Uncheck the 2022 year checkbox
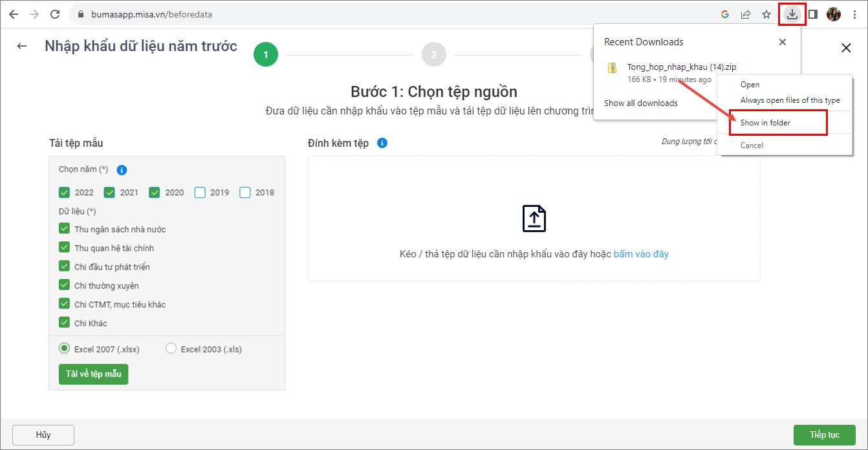868x450 pixels. pos(64,192)
